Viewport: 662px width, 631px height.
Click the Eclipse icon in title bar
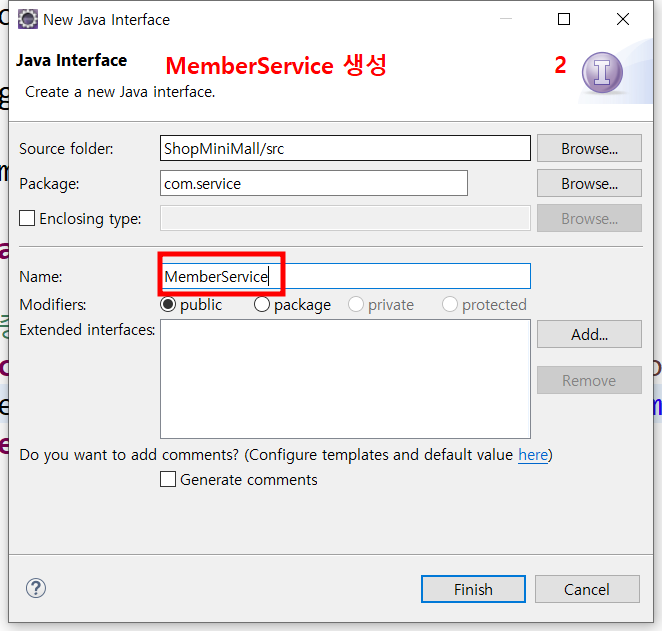coord(28,19)
